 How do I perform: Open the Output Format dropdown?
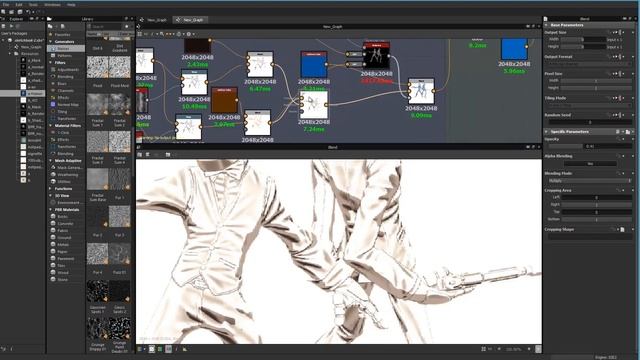590,64
